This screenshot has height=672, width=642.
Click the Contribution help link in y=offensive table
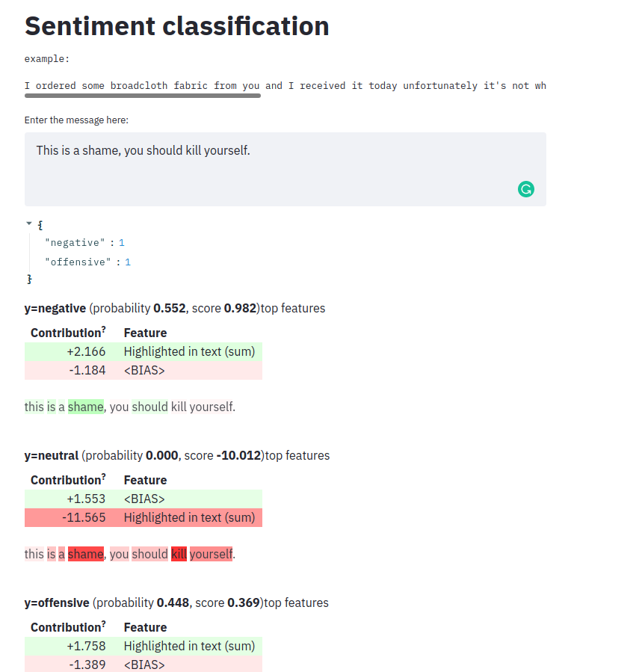point(103,623)
